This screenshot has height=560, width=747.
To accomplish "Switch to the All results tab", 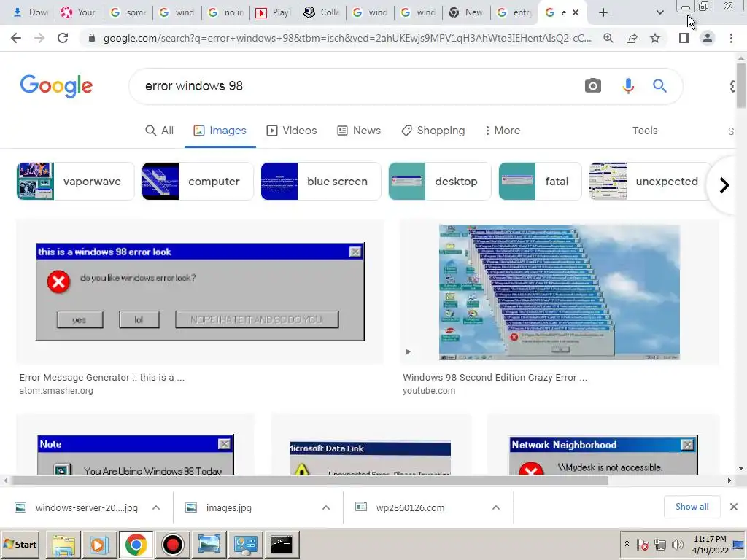I will pos(160,131).
